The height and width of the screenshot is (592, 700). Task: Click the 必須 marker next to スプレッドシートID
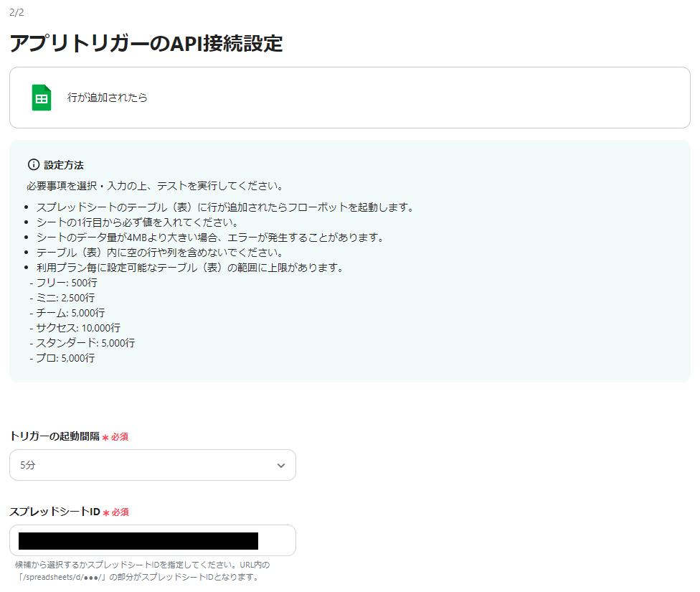click(120, 512)
